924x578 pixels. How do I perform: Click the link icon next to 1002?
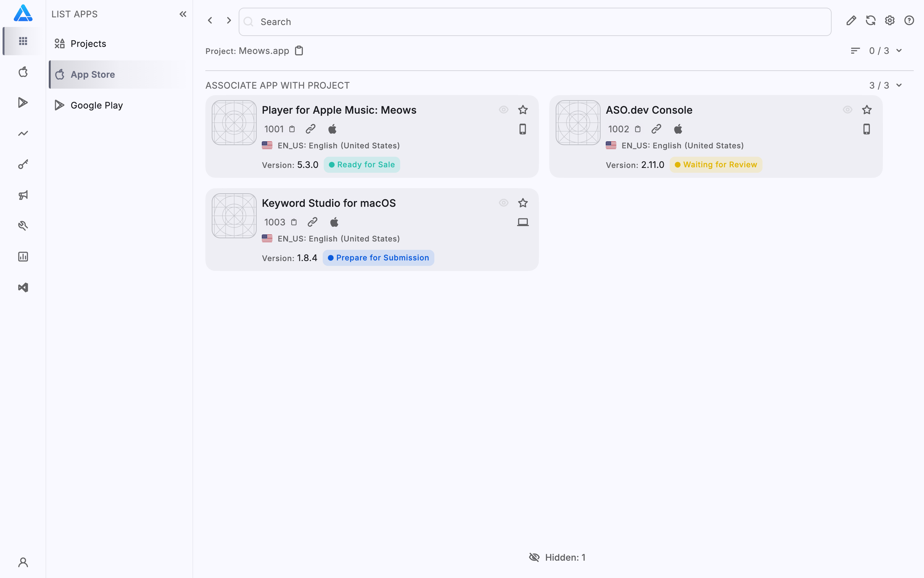point(656,129)
